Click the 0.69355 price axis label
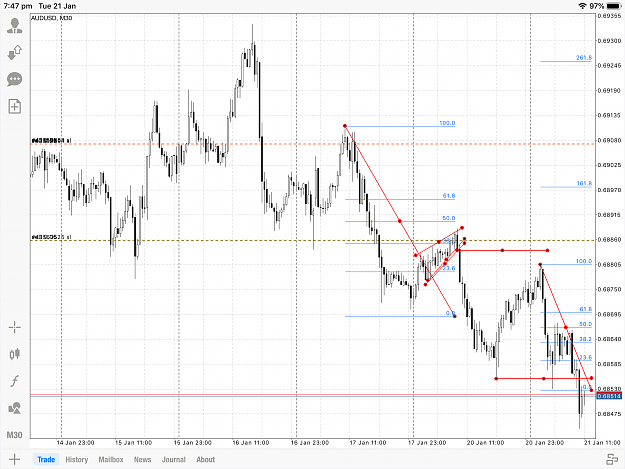 click(x=609, y=16)
